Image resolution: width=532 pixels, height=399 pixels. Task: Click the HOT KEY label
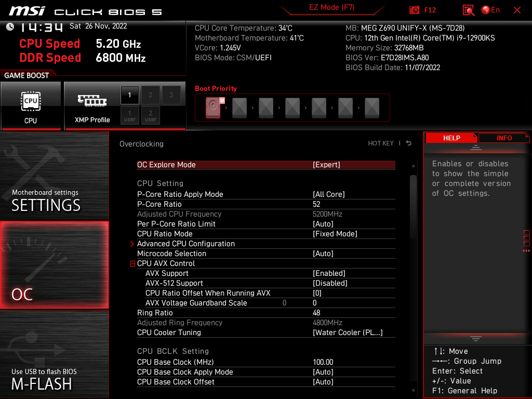[381, 143]
